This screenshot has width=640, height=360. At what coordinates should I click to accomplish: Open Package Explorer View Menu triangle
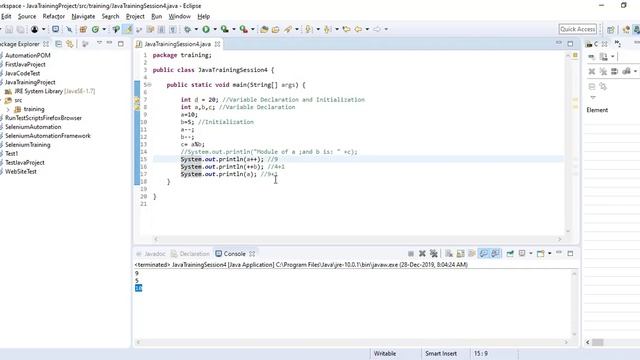pyautogui.click(x=99, y=43)
